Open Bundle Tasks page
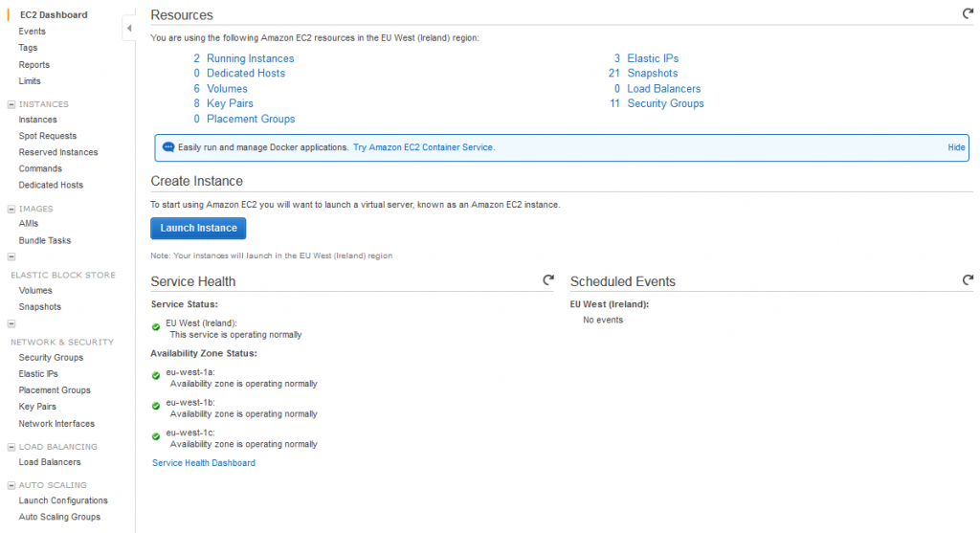 click(x=44, y=240)
